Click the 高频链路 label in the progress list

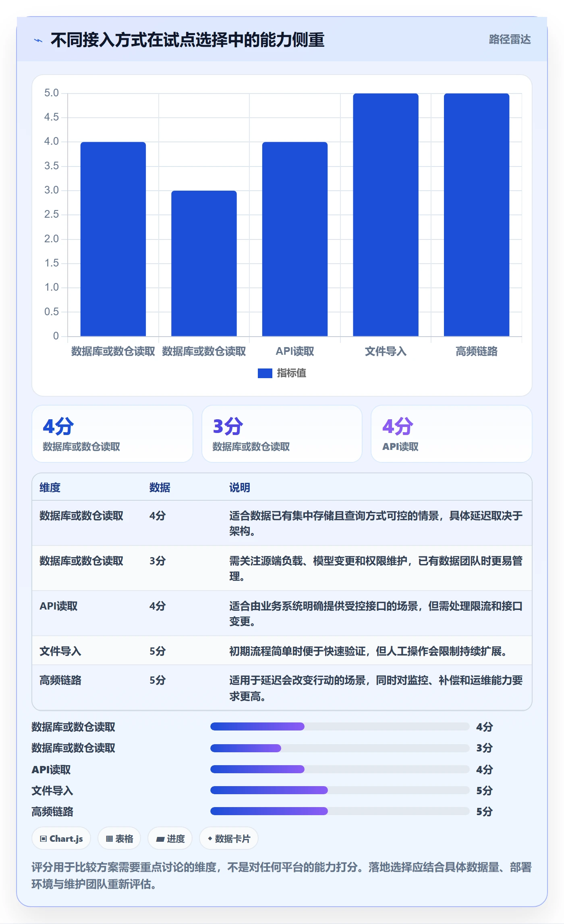click(x=52, y=812)
